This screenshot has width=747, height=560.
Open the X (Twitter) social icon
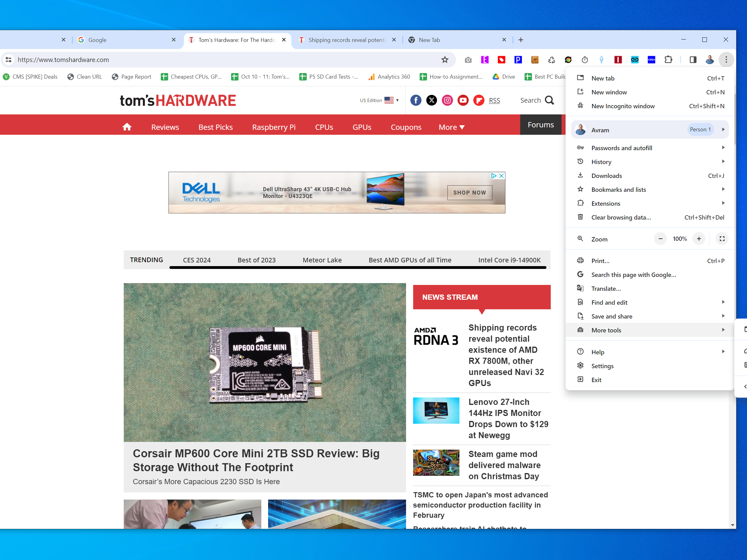coord(432,100)
